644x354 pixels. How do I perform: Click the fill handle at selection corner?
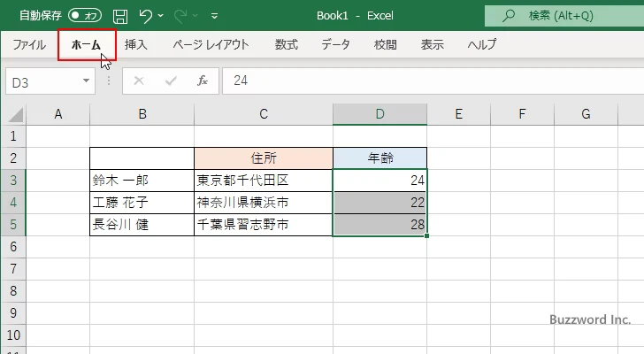pos(427,235)
